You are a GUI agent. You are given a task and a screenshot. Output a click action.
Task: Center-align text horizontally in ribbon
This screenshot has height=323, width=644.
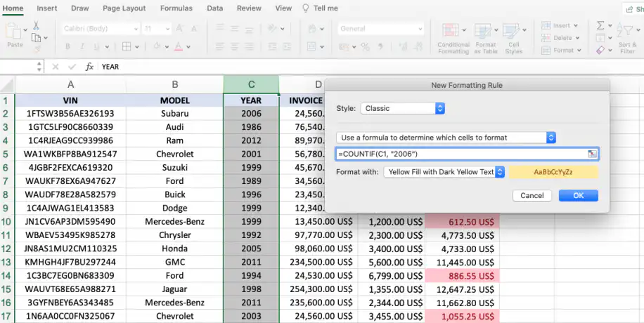tap(235, 47)
